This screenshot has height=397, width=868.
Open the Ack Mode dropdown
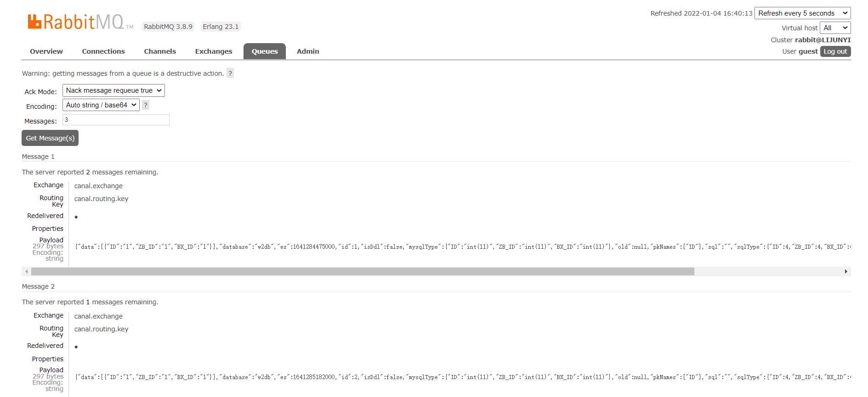(113, 90)
